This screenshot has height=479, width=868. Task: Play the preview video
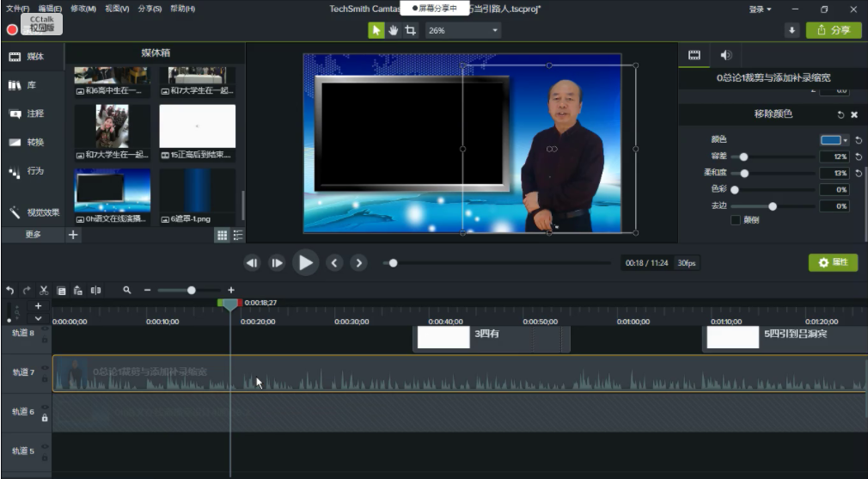click(306, 263)
